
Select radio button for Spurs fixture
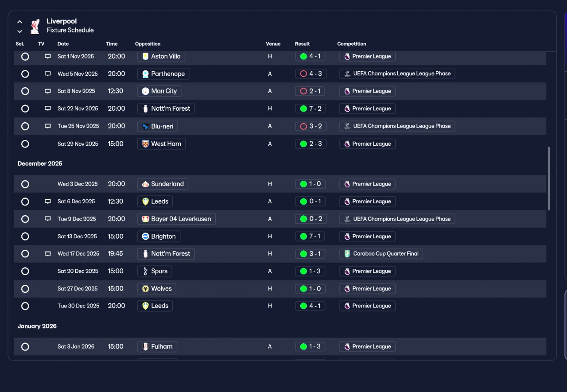[25, 271]
